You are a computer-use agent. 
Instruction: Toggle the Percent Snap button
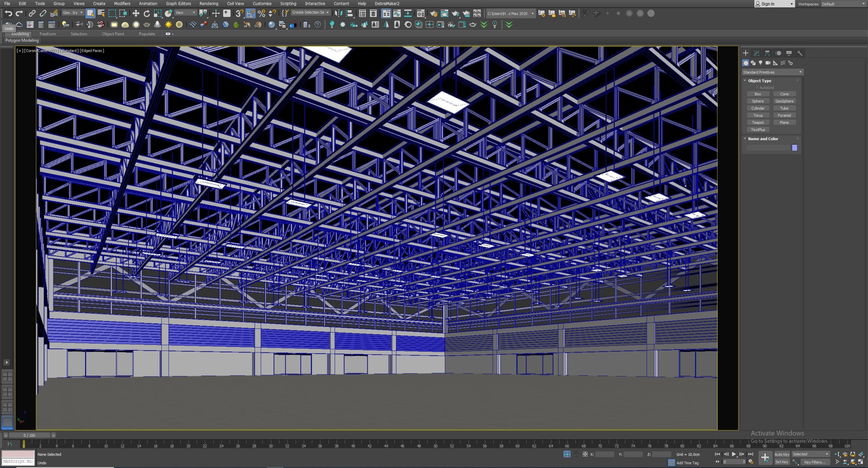pyautogui.click(x=261, y=14)
